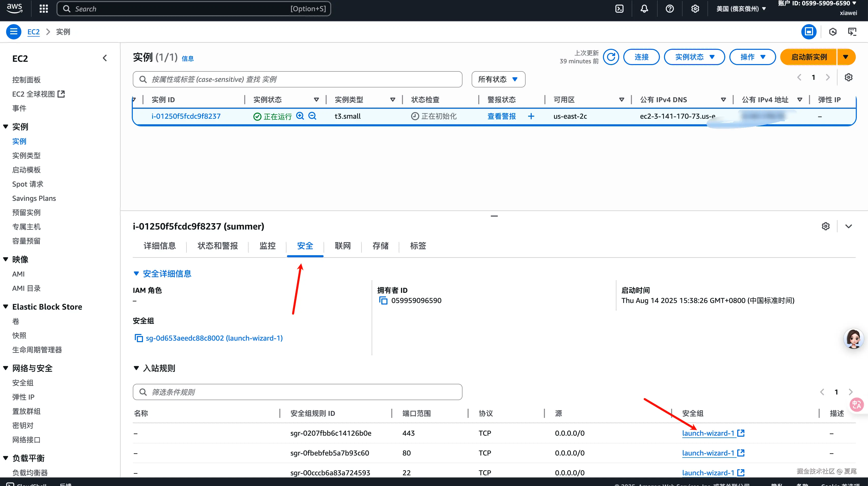Open the services grid menu
Viewport: 868px width, 486px height.
(x=44, y=9)
